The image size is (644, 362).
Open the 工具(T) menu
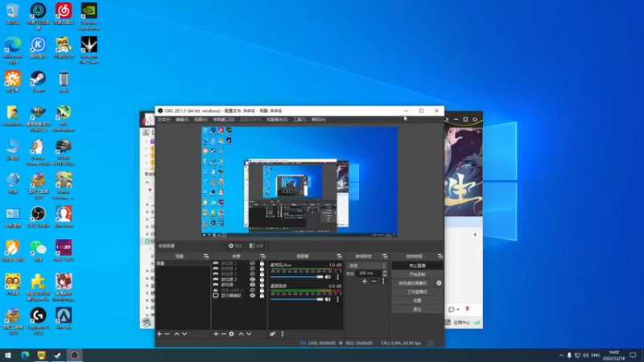299,119
